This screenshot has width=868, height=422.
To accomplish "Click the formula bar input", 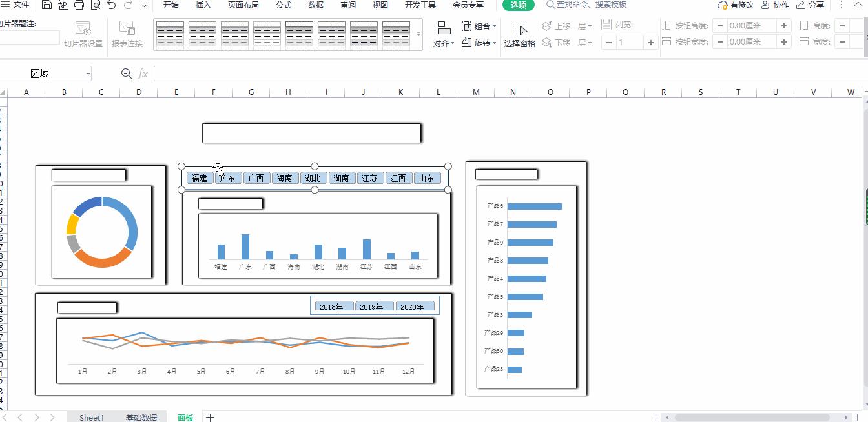I will [510, 74].
